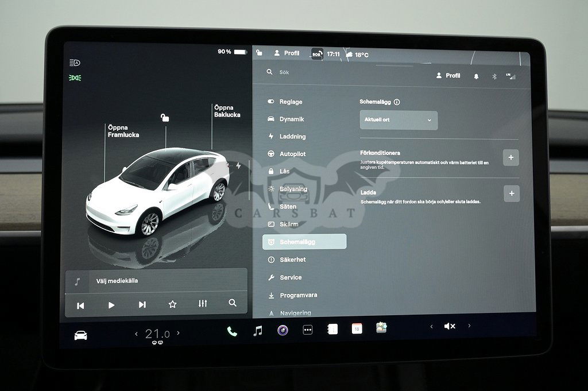Open the Profil dropdown in settings header

pyautogui.click(x=448, y=76)
